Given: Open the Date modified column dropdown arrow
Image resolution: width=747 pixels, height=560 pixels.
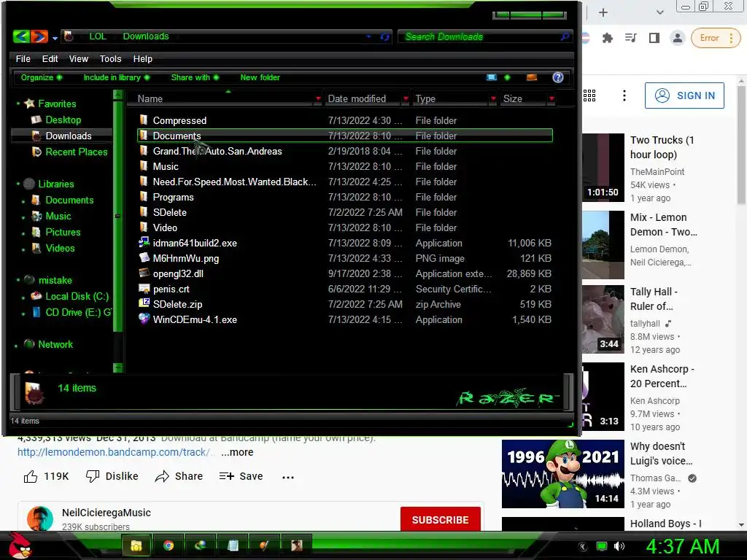Looking at the screenshot, I should click(x=406, y=98).
